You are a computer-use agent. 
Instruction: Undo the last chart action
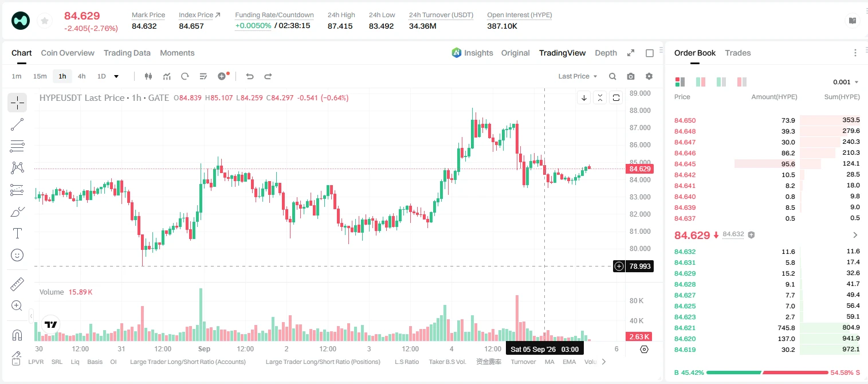(x=249, y=76)
